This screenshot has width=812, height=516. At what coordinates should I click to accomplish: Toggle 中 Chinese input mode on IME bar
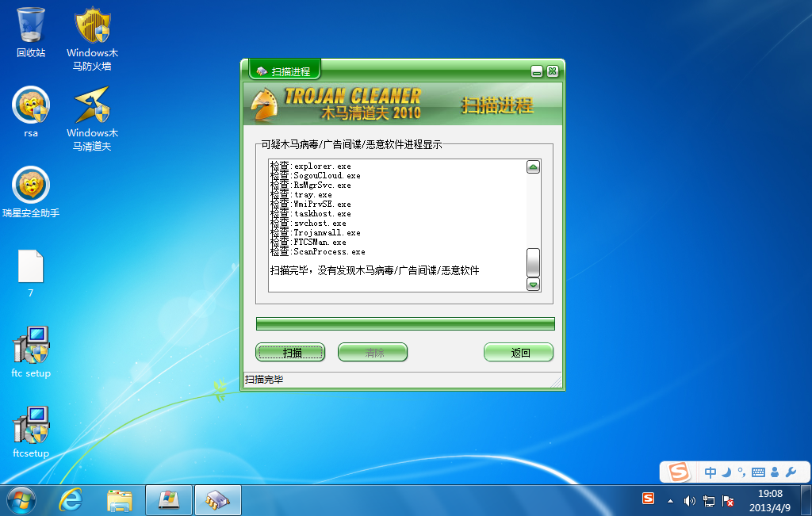(710, 472)
